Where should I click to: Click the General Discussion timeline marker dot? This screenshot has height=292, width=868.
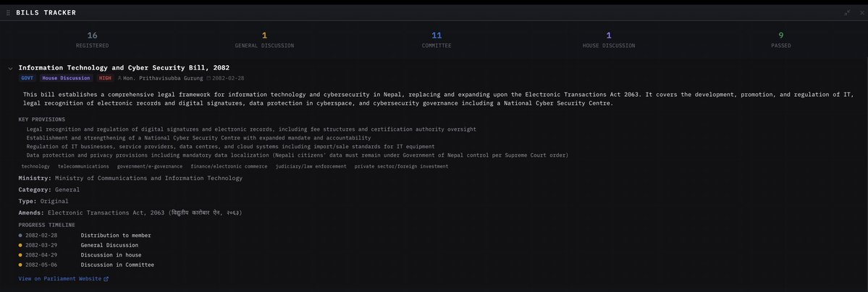(x=20, y=246)
